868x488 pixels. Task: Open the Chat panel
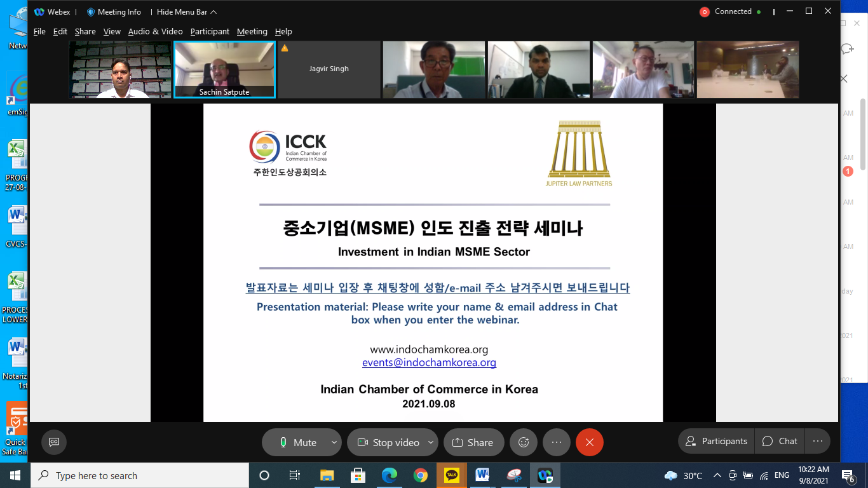pos(780,441)
